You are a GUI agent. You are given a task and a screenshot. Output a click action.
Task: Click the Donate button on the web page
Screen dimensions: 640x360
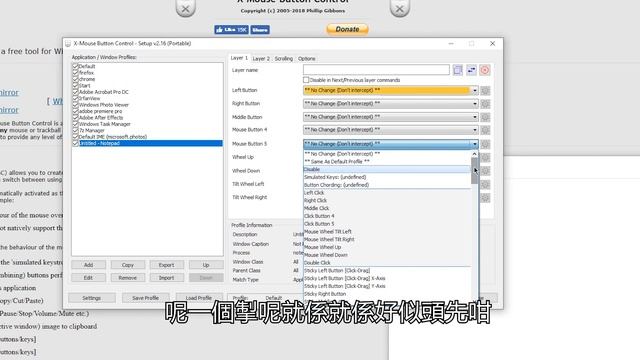(x=347, y=29)
